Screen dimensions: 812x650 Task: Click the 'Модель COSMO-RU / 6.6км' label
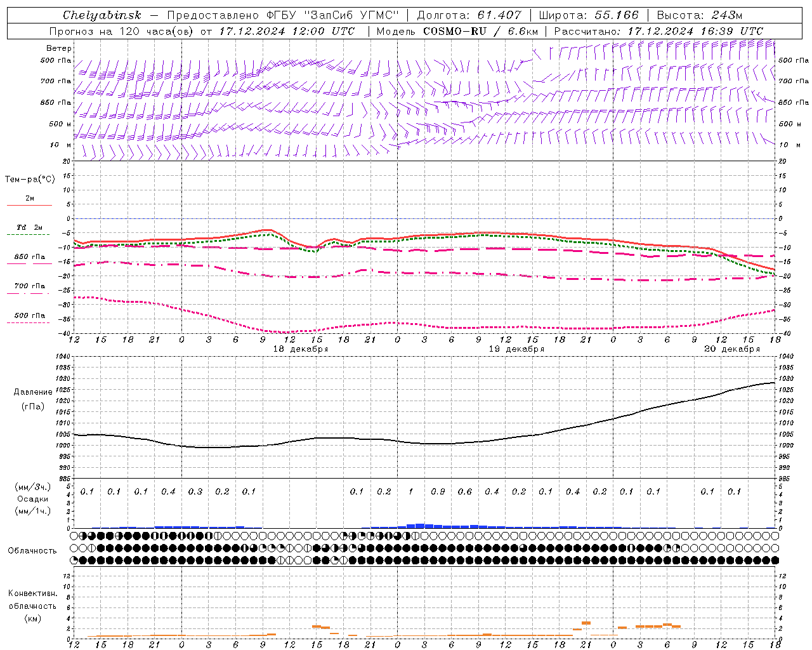click(457, 31)
